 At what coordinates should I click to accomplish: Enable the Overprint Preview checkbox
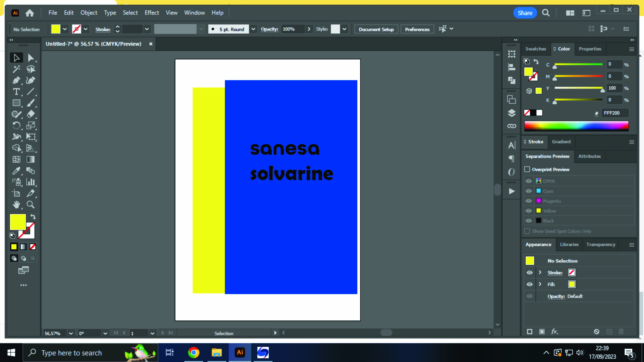click(527, 169)
